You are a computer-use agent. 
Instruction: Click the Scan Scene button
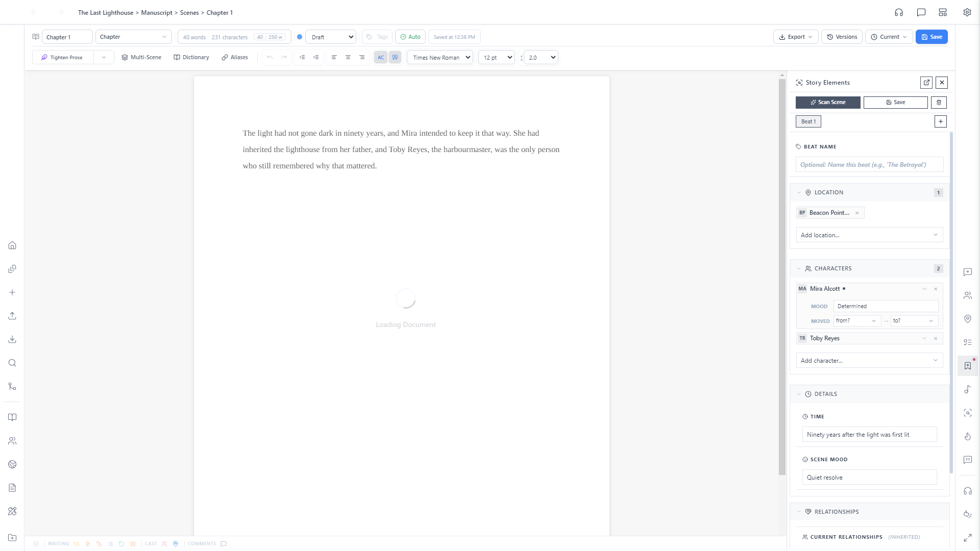point(828,102)
